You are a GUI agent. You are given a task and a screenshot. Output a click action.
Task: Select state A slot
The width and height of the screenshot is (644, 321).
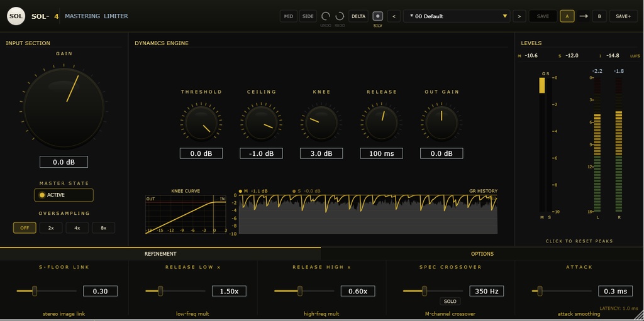(567, 16)
